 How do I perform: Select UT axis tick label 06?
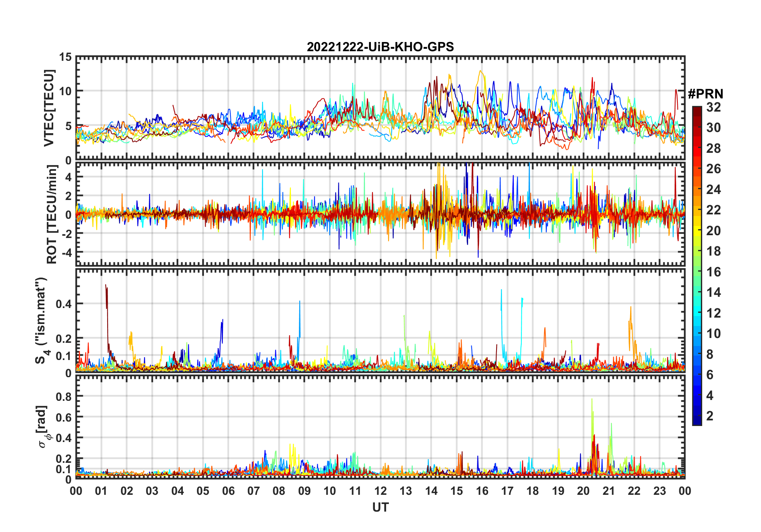pyautogui.click(x=228, y=491)
